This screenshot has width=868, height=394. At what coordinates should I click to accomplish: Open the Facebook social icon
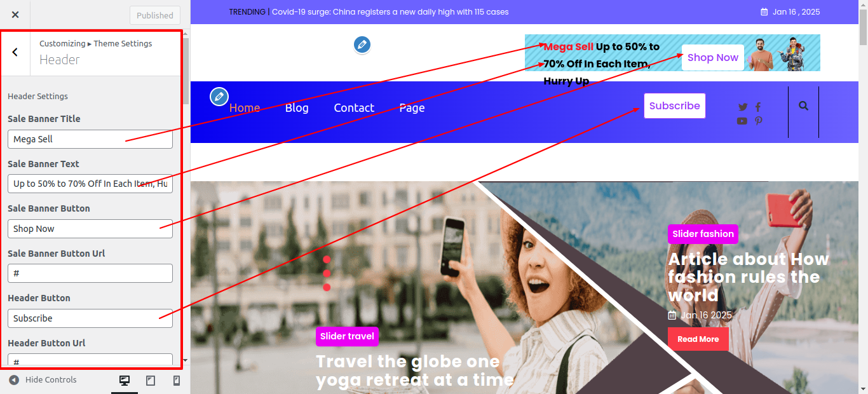(x=758, y=107)
